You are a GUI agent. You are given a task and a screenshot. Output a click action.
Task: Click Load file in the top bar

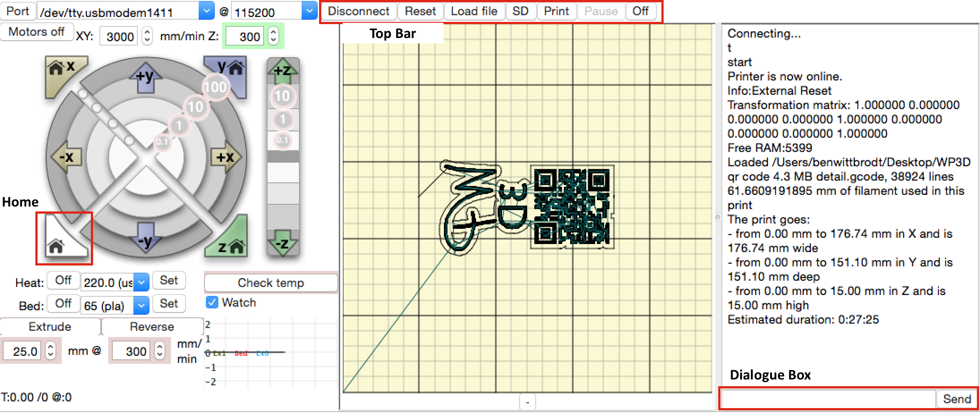pos(474,11)
